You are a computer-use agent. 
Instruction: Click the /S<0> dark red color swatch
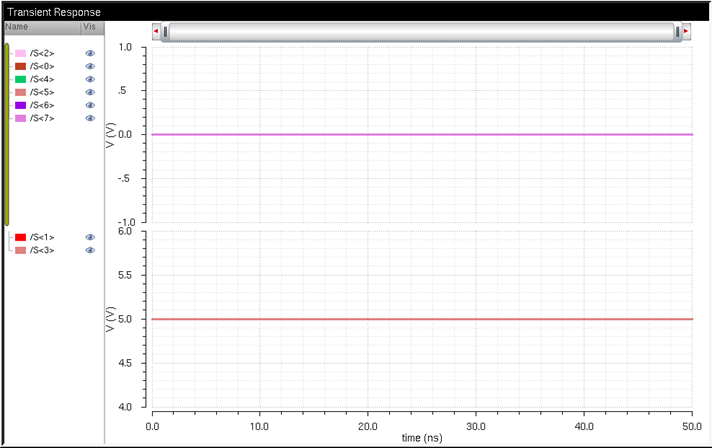20,66
